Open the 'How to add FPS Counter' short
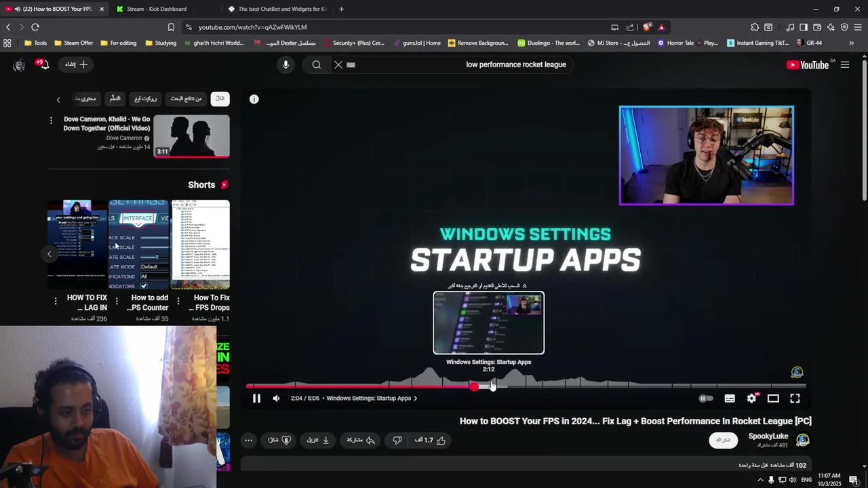The height and width of the screenshot is (488, 868). click(x=138, y=245)
